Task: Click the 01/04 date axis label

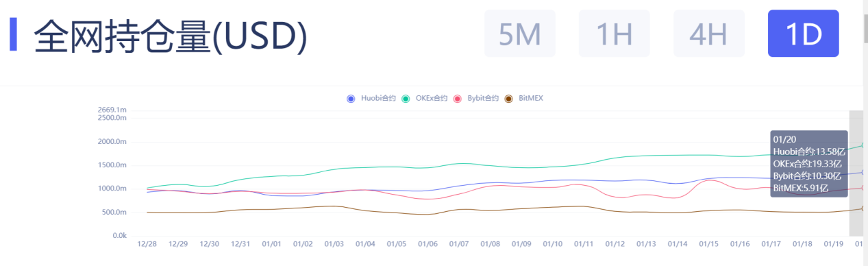Action: (365, 244)
